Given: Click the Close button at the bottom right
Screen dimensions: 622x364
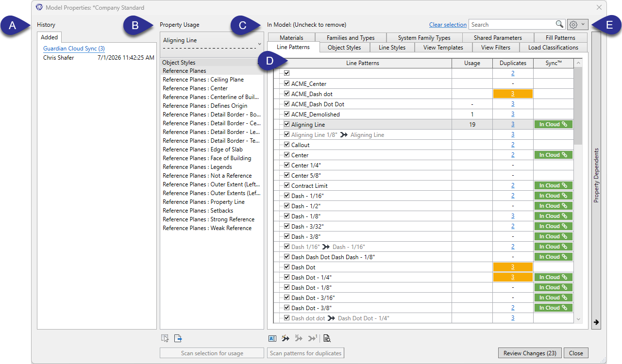Looking at the screenshot, I should [x=576, y=353].
